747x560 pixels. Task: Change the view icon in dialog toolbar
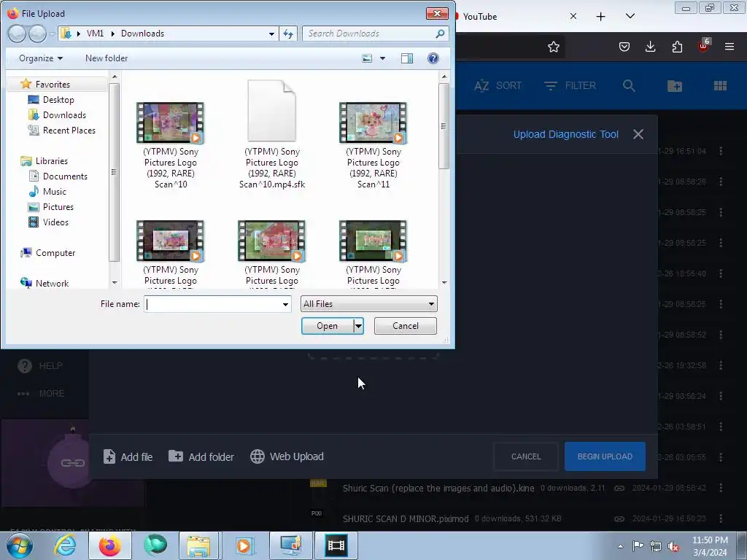click(x=367, y=58)
